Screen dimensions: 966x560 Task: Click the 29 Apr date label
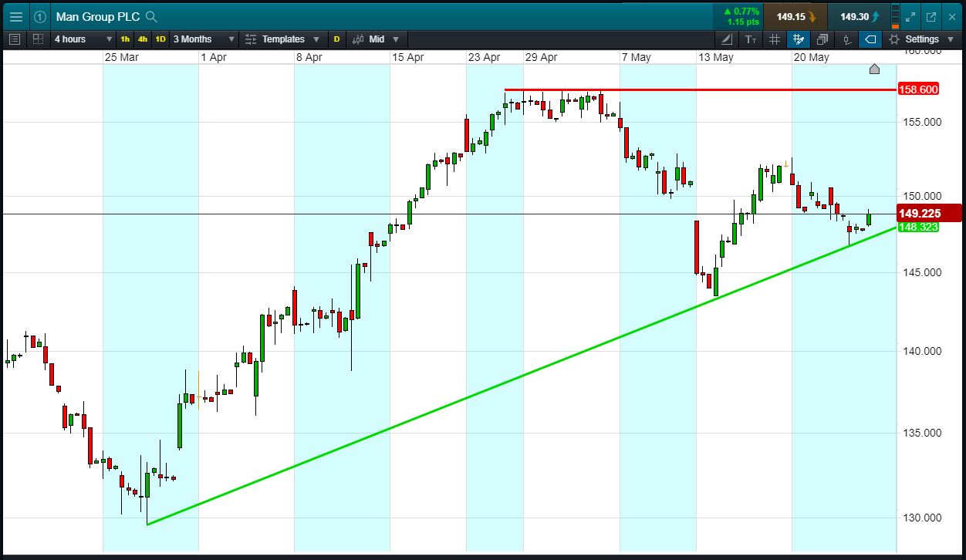point(541,57)
